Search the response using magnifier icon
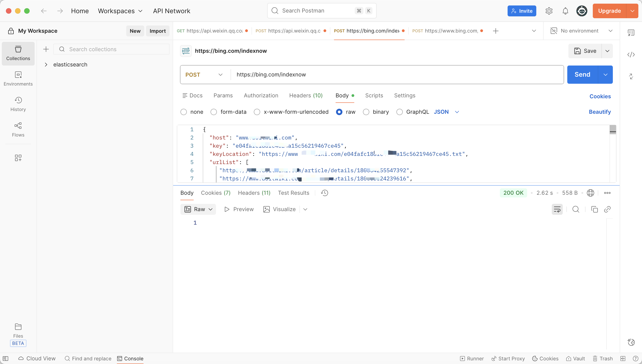 (576, 209)
